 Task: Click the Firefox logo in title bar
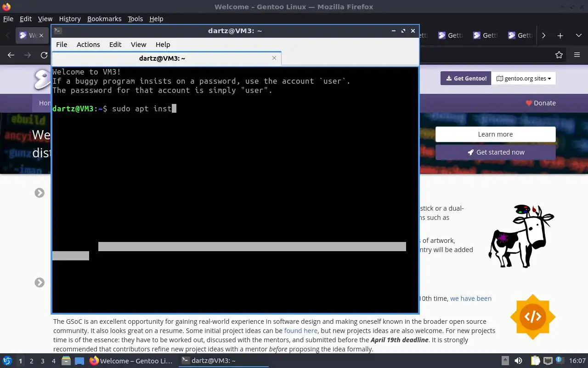[x=6, y=6]
